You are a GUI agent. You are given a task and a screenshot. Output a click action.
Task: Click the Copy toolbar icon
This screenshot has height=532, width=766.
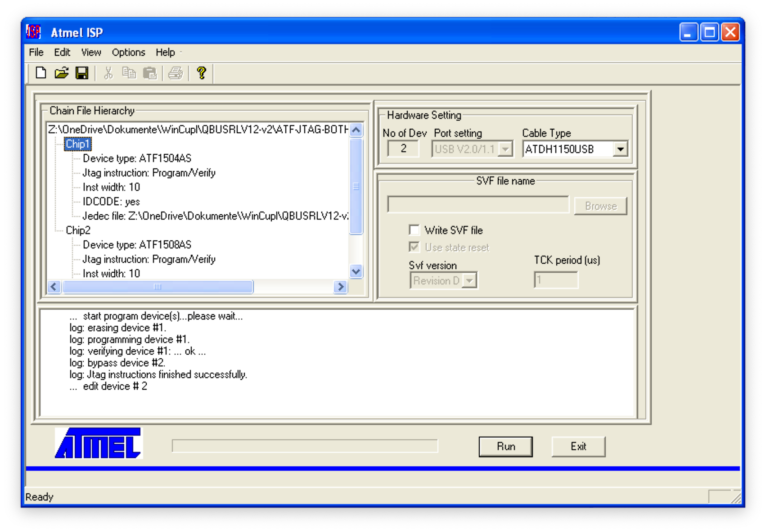click(129, 73)
